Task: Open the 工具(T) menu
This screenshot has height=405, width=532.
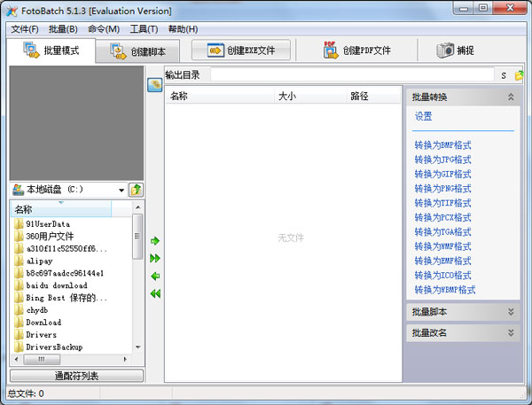Action: [144, 29]
